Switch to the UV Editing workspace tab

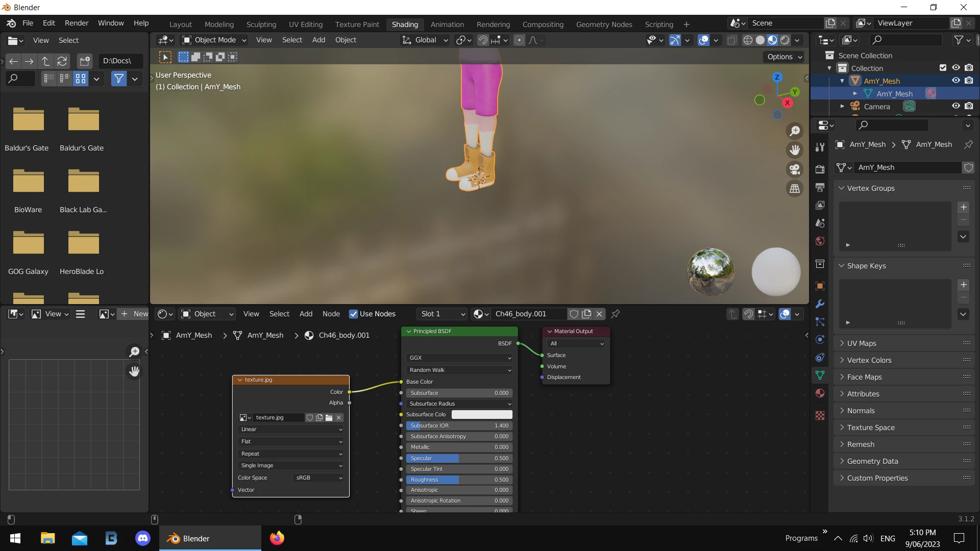(305, 24)
